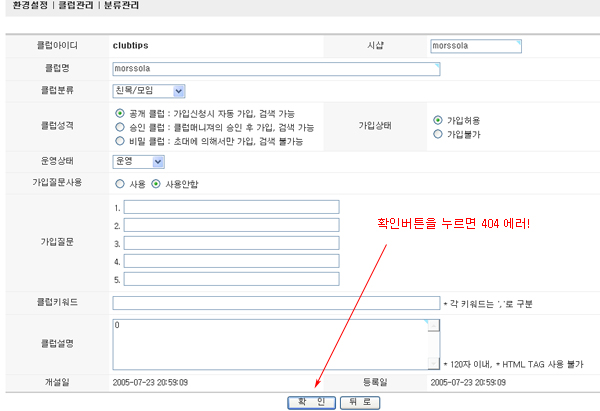600x411 pixels.
Task: Choose 사용안함 for 가입질문사용
Action: [156, 184]
